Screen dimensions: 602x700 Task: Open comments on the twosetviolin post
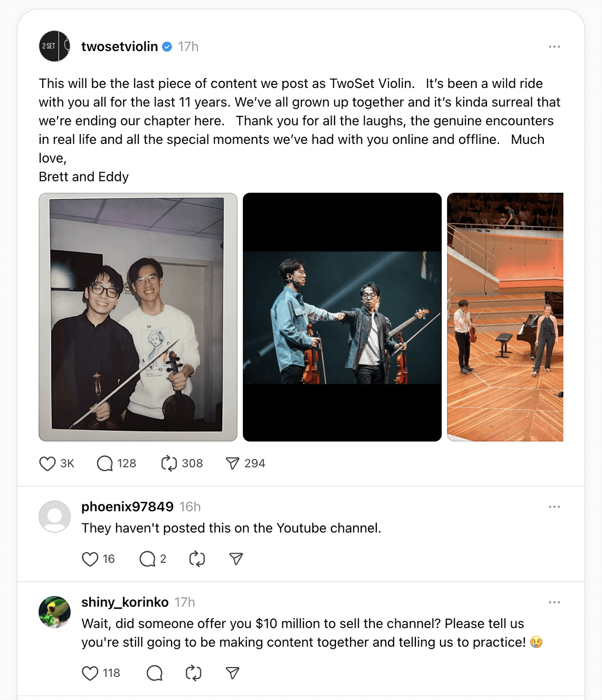(105, 464)
